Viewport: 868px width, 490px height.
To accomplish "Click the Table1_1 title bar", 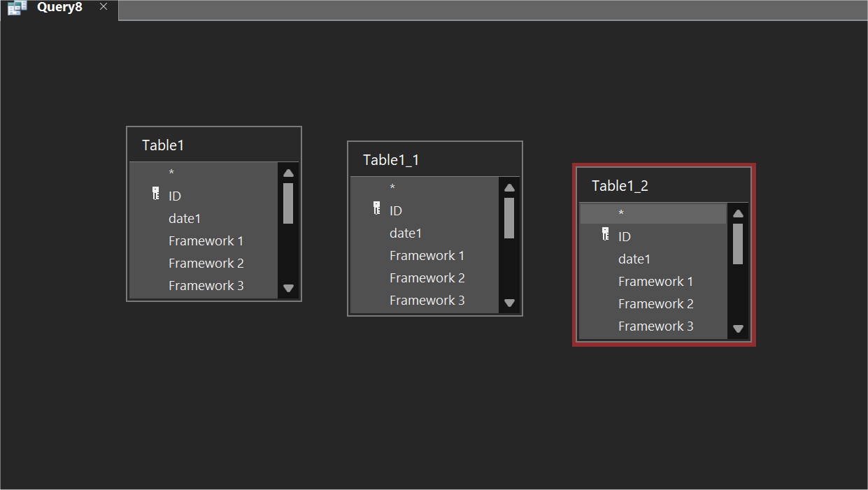I will (434, 160).
